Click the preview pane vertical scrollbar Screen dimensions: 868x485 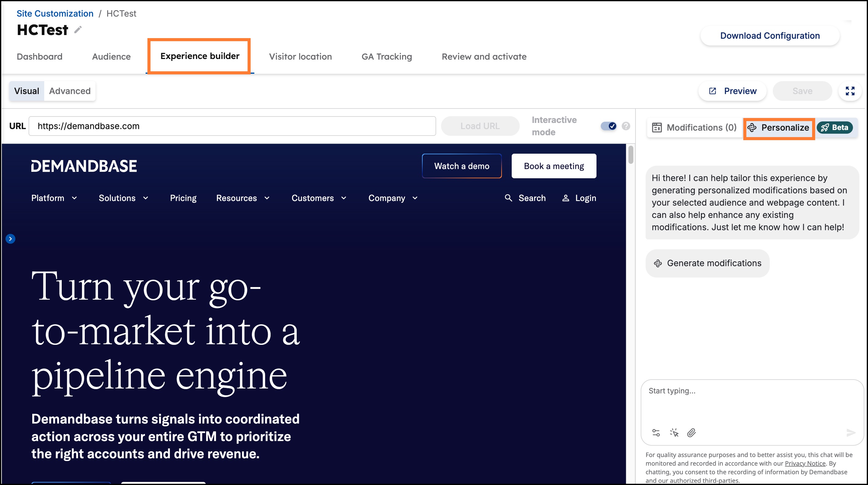pos(631,155)
